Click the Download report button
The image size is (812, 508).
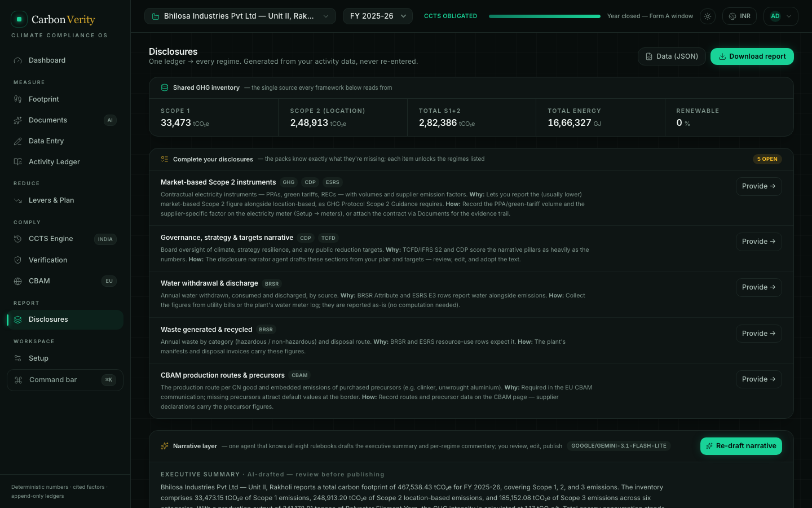[752, 56]
